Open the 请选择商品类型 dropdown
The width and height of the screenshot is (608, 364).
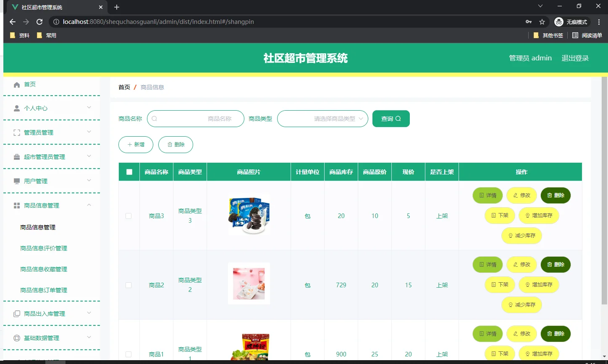click(x=322, y=119)
